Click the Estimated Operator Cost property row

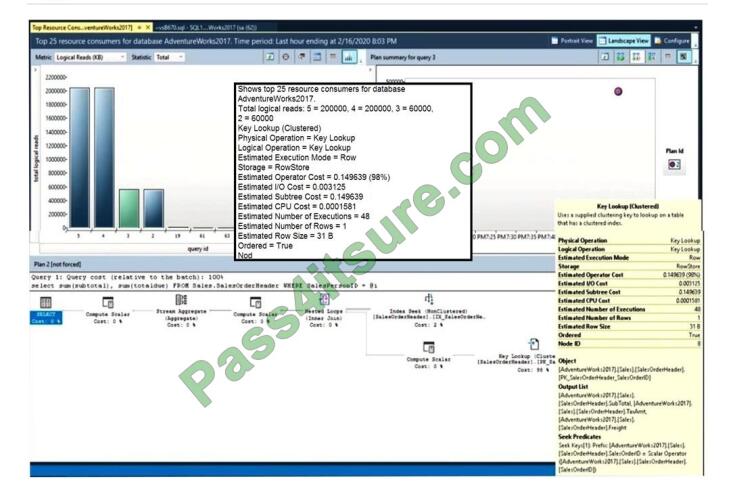click(629, 275)
